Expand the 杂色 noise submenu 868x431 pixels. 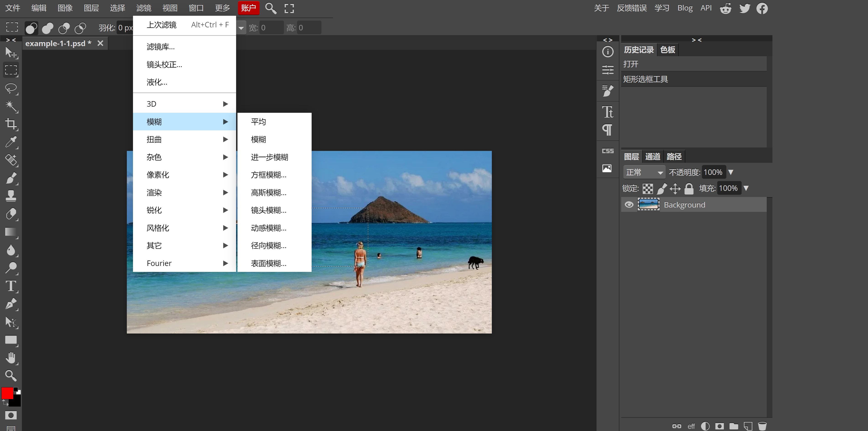[184, 157]
